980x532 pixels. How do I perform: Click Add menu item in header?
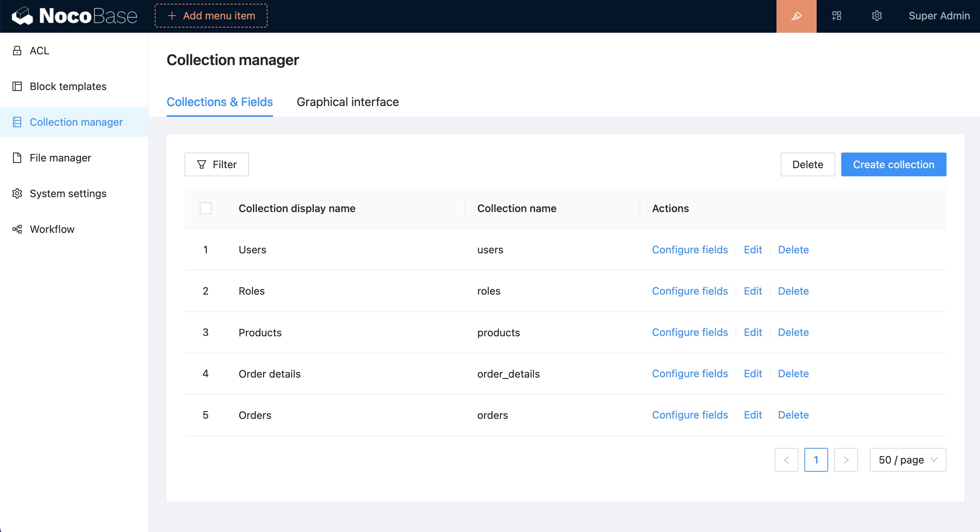point(211,16)
